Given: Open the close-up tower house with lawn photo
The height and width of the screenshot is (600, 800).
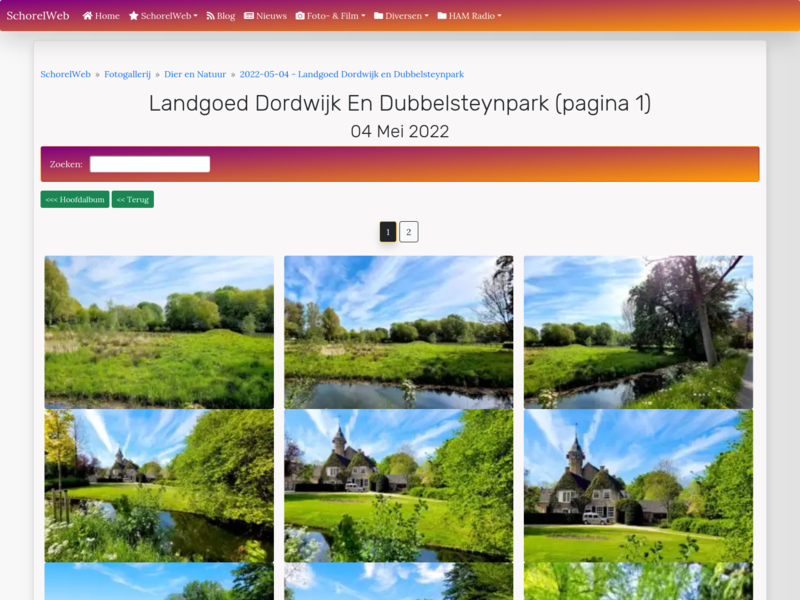Looking at the screenshot, I should [638, 486].
